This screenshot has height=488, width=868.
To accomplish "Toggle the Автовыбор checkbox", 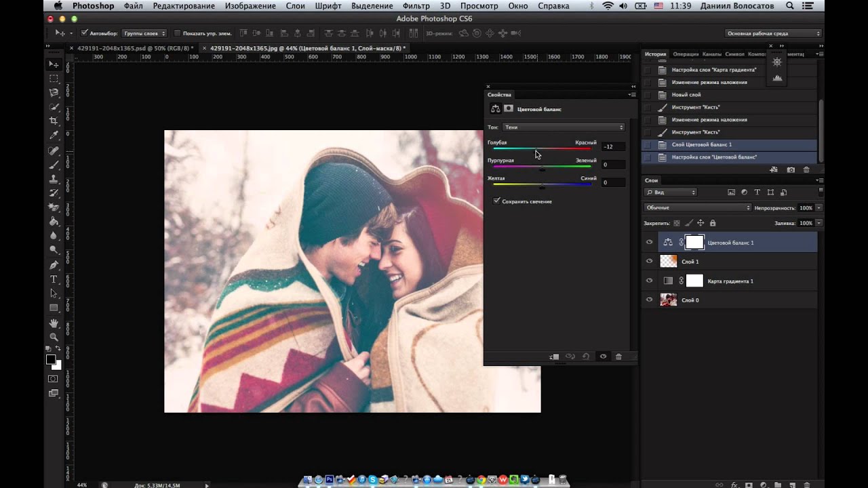I will pyautogui.click(x=84, y=33).
